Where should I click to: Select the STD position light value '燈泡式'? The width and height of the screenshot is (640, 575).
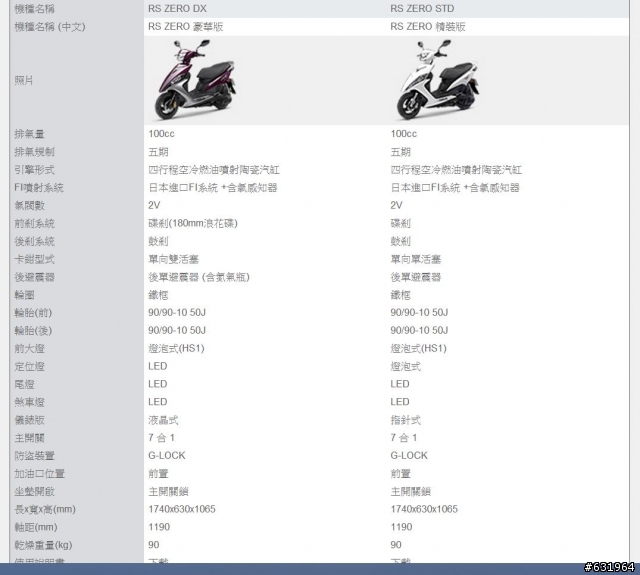point(405,366)
